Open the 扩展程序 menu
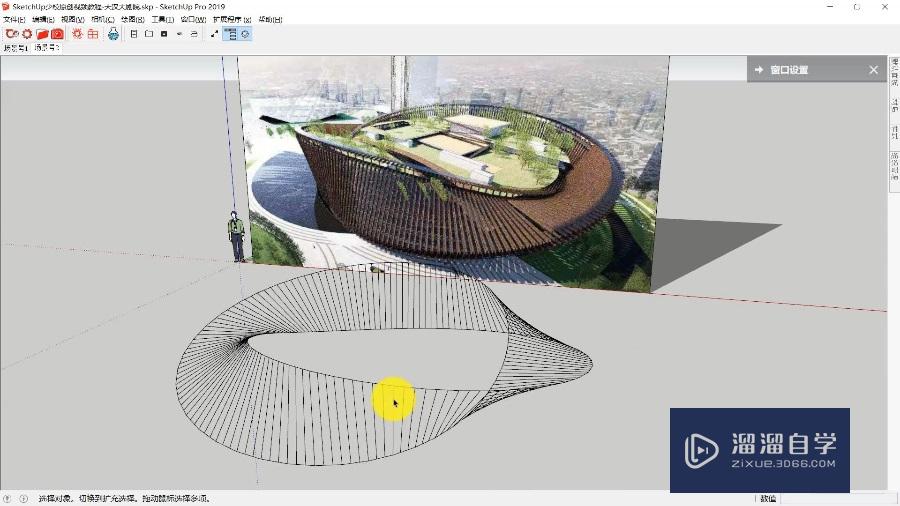Screen dimensions: 900x506 pyautogui.click(x=232, y=19)
